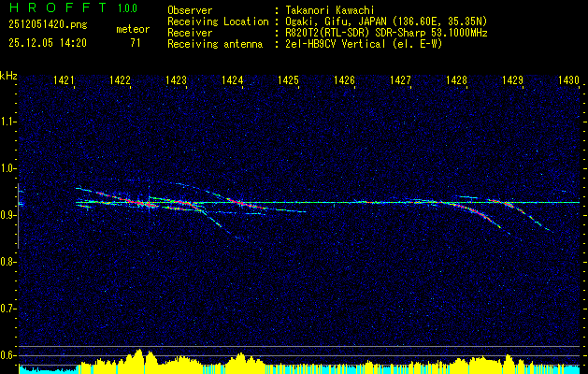Click the 1.0 frequency axis label
Viewport: 588px width, 374px height.
[7, 168]
